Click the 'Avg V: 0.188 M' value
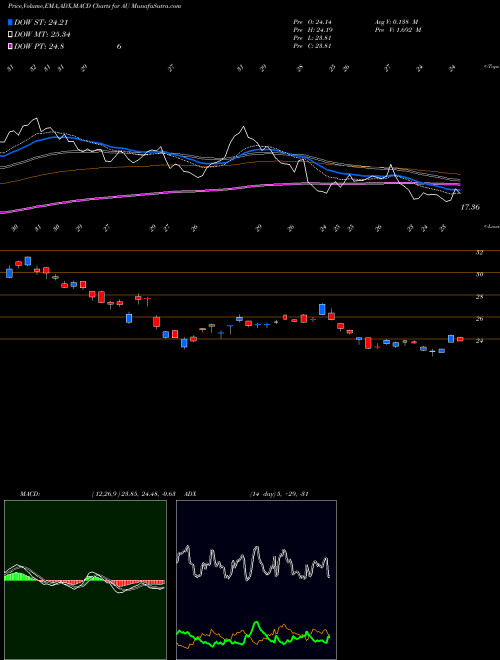Screen dimensions: 500x660 point(396,22)
